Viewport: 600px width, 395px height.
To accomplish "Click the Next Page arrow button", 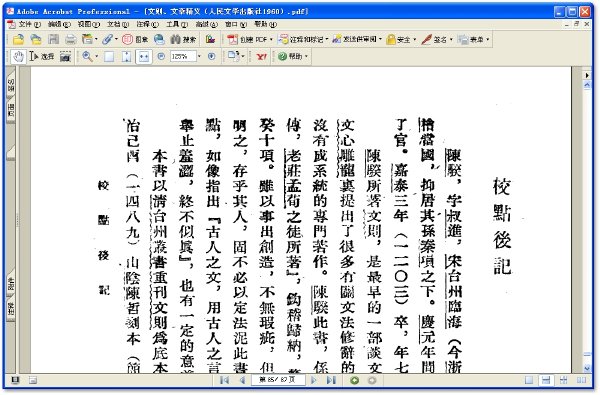I will 314,380.
